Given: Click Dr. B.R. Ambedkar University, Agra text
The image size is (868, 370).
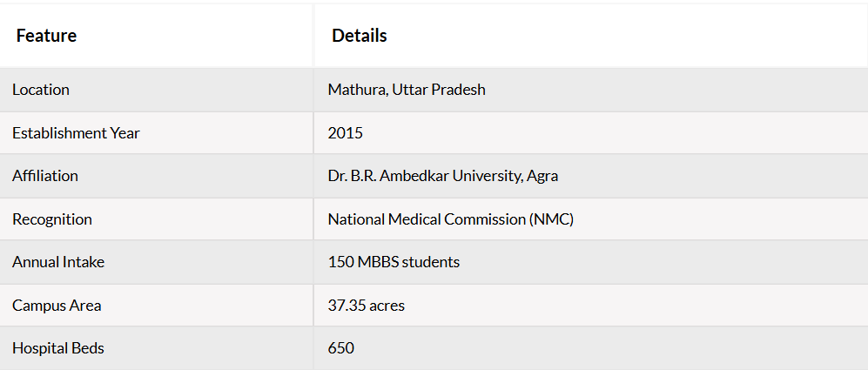Looking at the screenshot, I should [x=443, y=176].
